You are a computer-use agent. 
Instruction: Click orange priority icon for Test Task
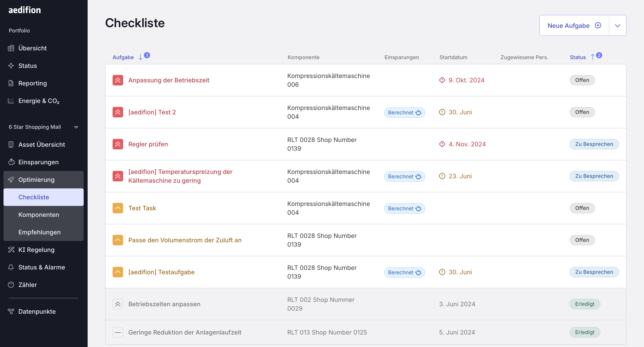[x=118, y=208]
